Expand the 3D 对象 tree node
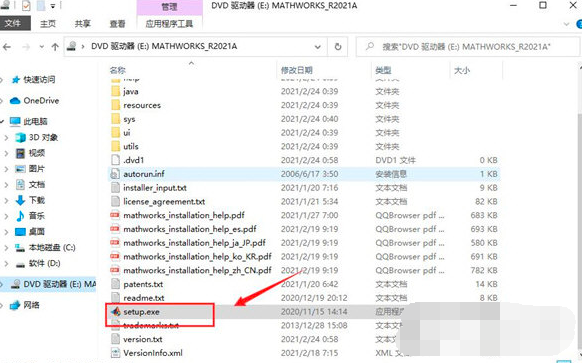The height and width of the screenshot is (363, 582). [x=6, y=138]
